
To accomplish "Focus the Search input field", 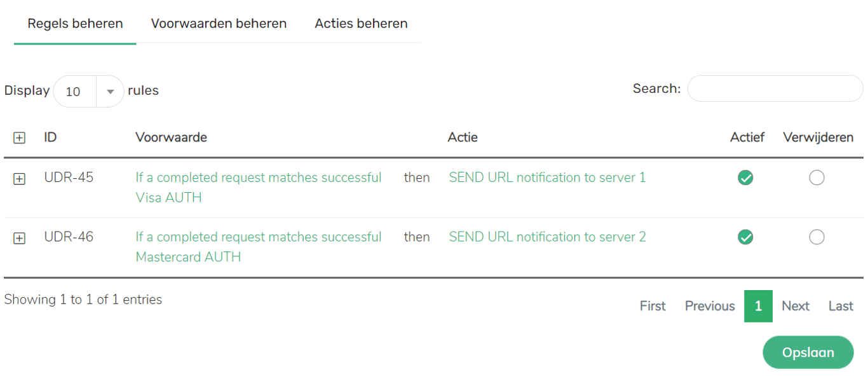I will point(775,89).
